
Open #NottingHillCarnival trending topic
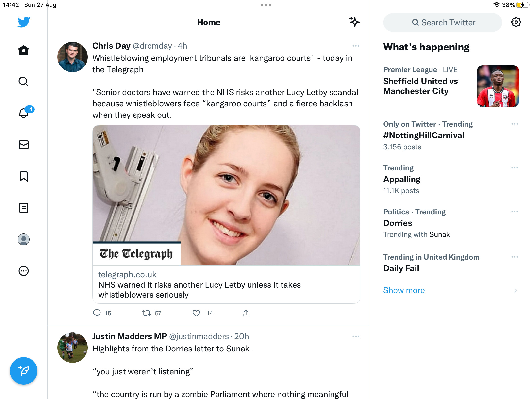click(x=424, y=135)
